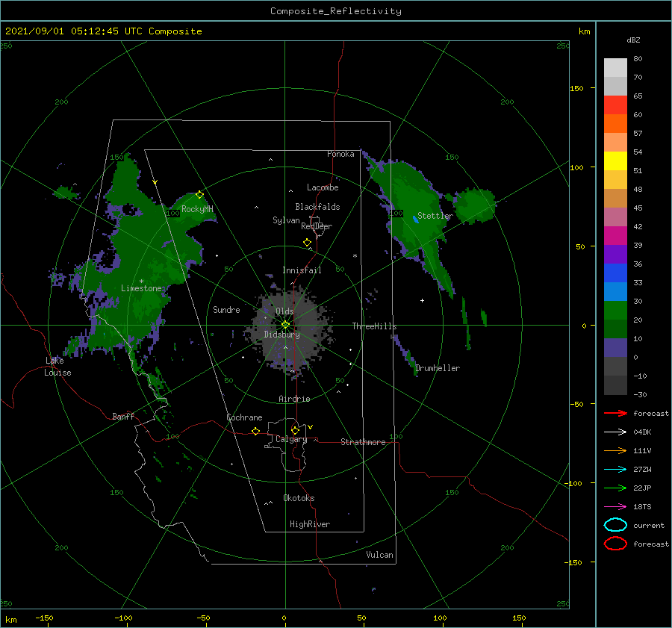
Task: Click the Sundre city label
Action: click(226, 309)
